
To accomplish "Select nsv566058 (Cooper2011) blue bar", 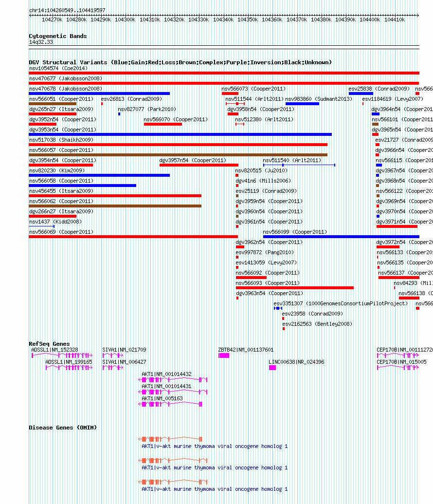I will [82, 186].
